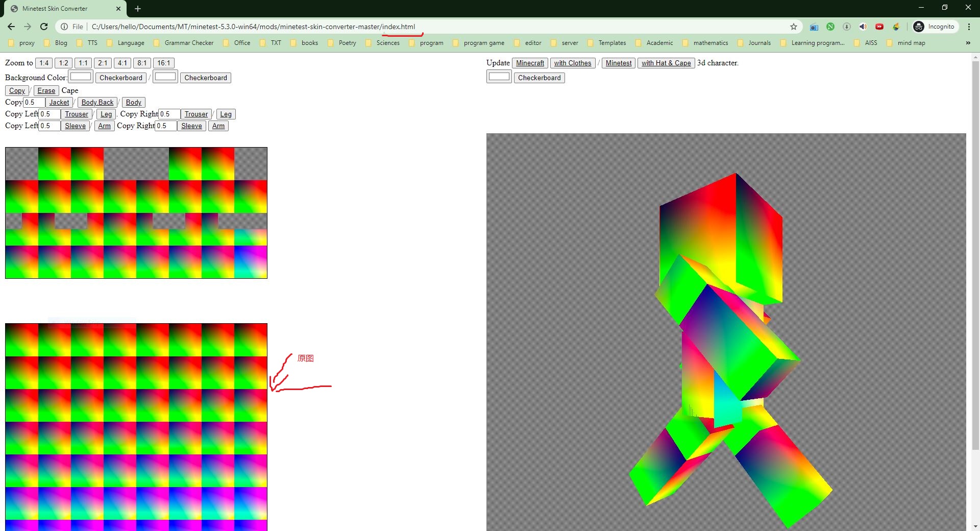
Task: Click the bookmark star icon
Action: click(793, 27)
